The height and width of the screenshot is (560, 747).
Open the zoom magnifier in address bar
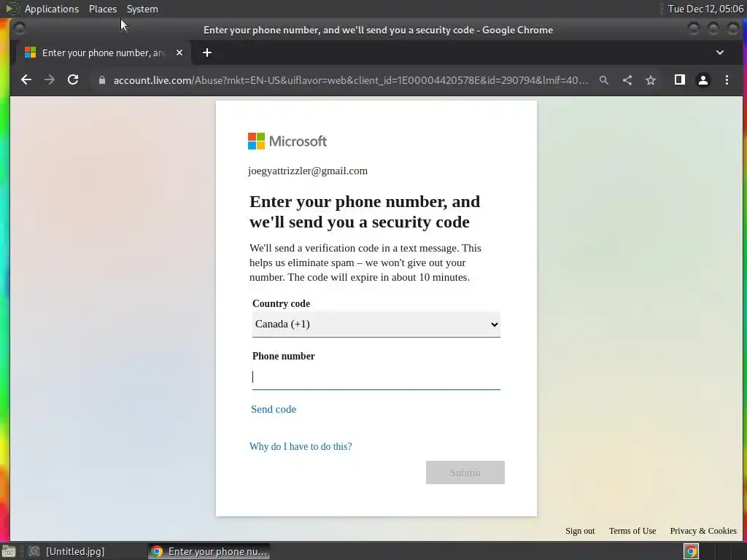tap(603, 80)
